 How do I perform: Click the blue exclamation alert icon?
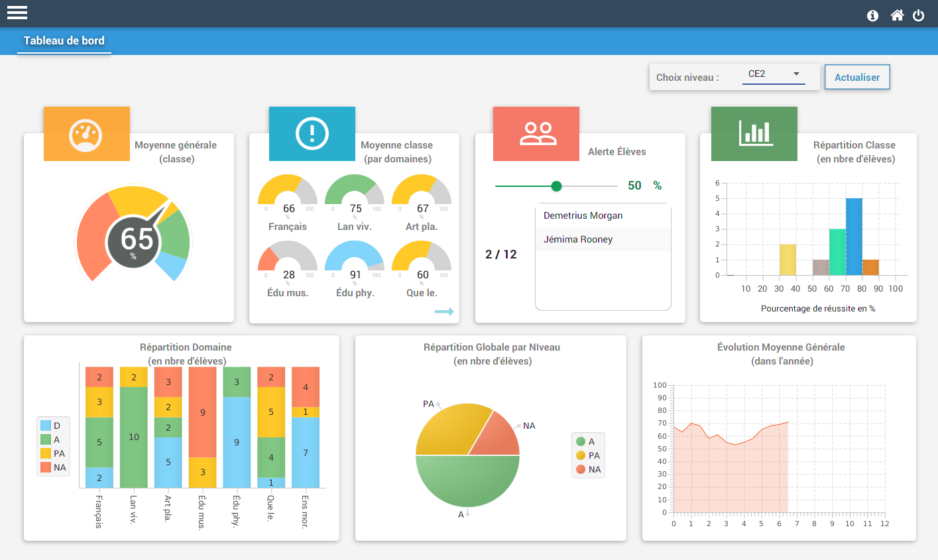pyautogui.click(x=312, y=134)
